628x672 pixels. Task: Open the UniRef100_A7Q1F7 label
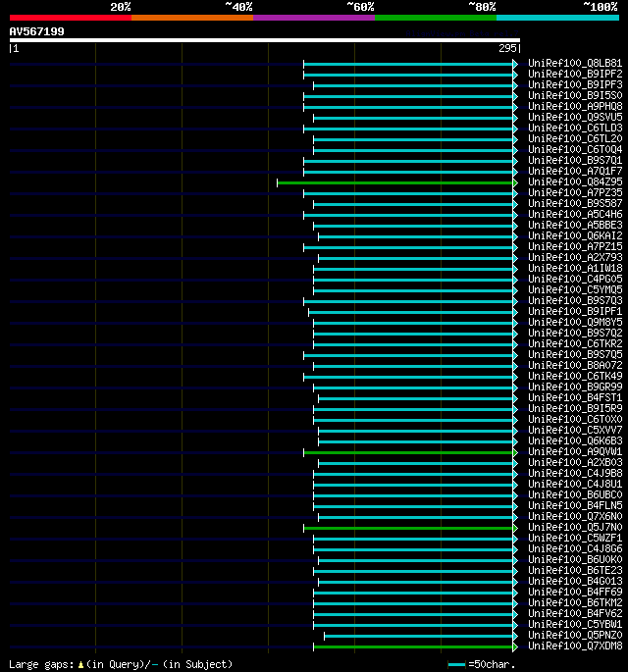click(x=575, y=171)
